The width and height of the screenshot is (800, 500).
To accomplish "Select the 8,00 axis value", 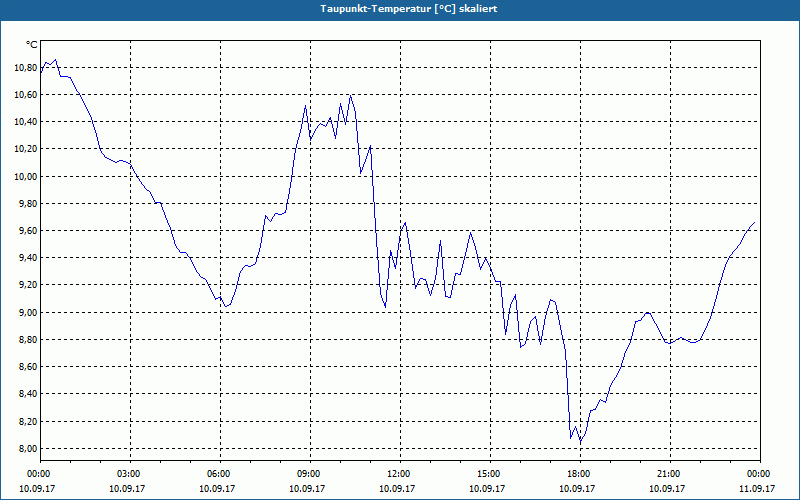I will pos(27,448).
